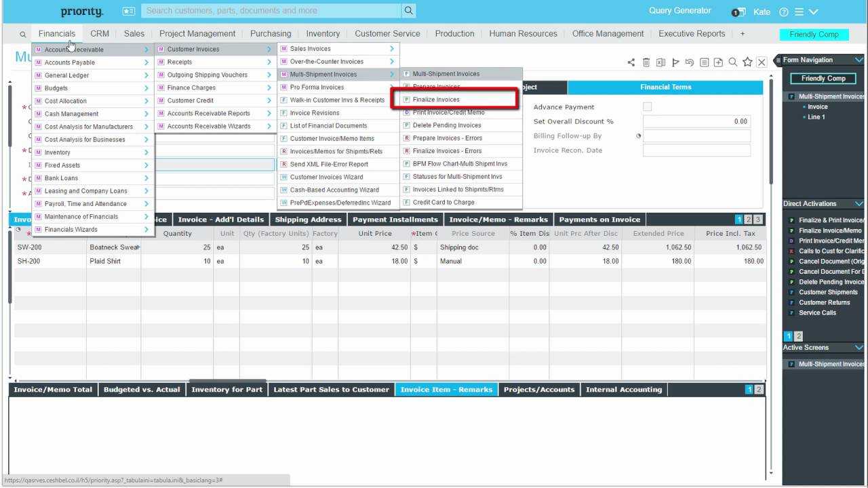This screenshot has width=868, height=488.
Task: Click the undo arrow icon
Action: coord(690,62)
